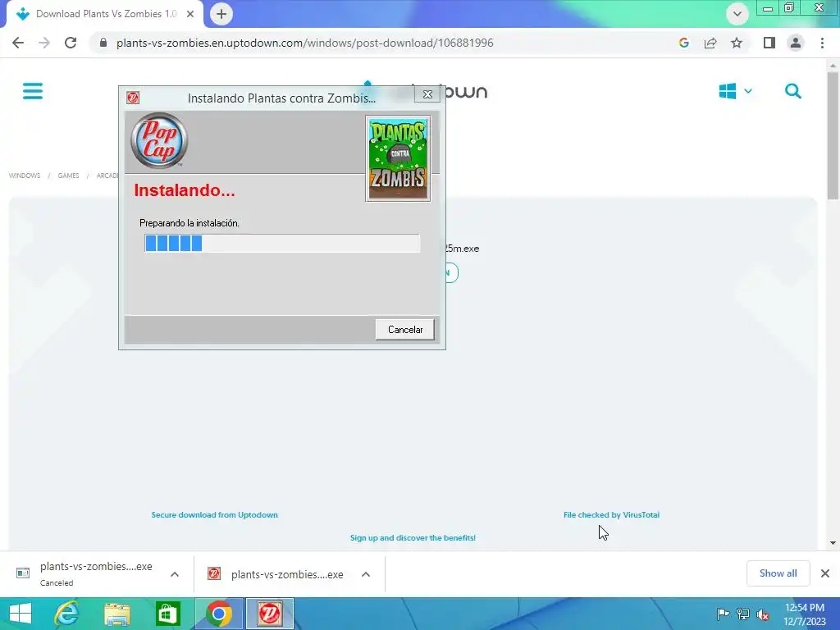The image size is (840, 630).
Task: Switch to Chrome in the taskbar
Action: point(218,614)
